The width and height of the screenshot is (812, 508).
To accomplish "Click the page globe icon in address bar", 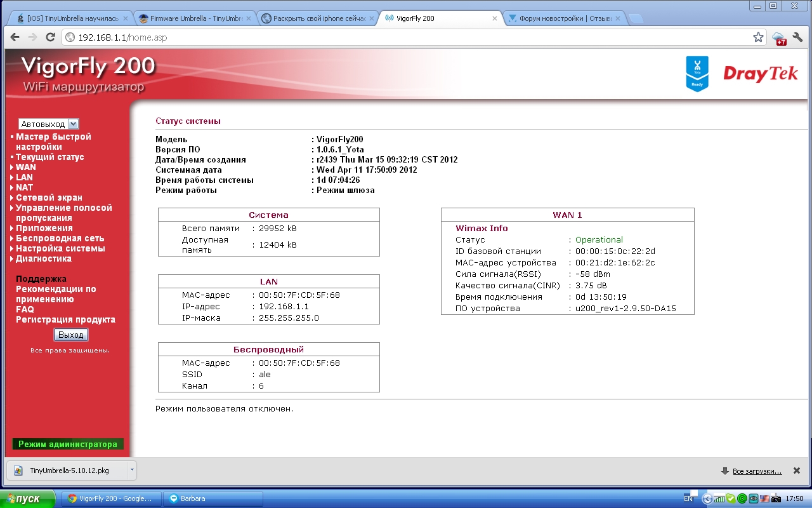I will click(70, 37).
